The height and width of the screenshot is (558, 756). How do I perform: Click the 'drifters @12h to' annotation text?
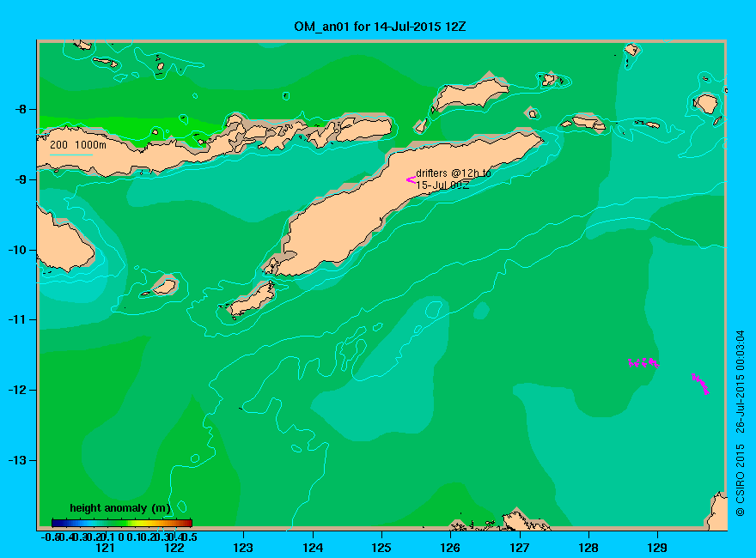pos(454,173)
